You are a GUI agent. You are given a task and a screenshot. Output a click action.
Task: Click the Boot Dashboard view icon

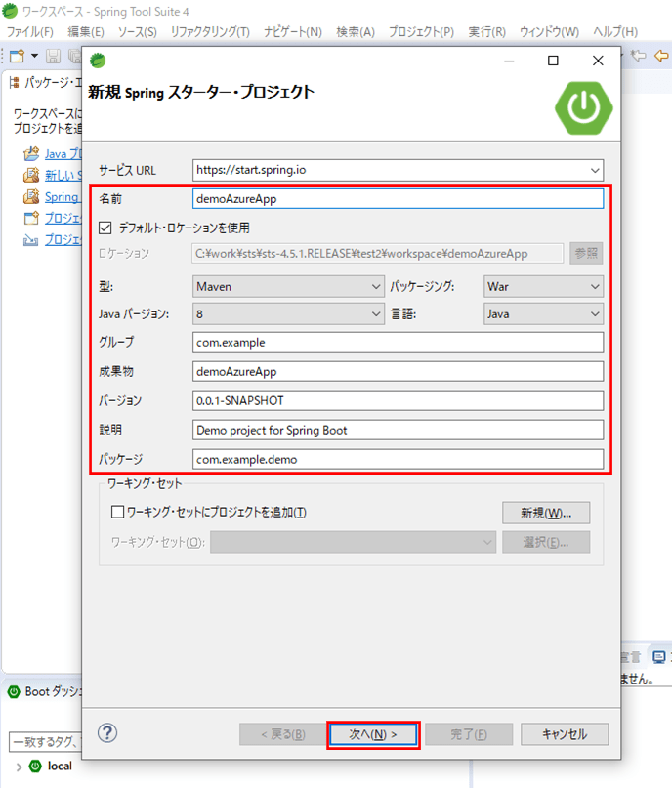[x=14, y=692]
